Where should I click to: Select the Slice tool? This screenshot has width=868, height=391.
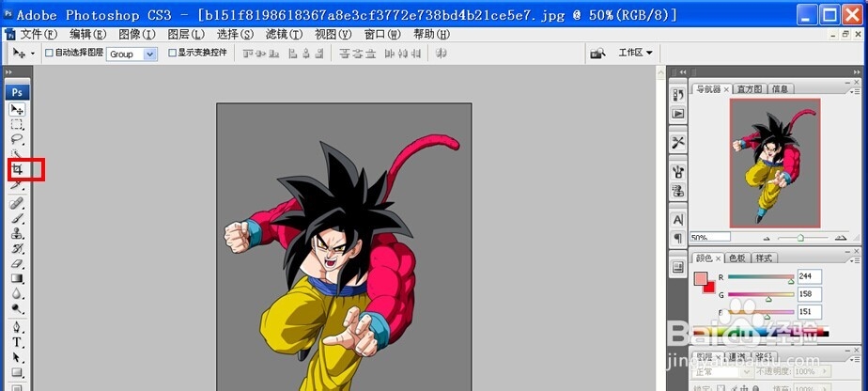(17, 185)
